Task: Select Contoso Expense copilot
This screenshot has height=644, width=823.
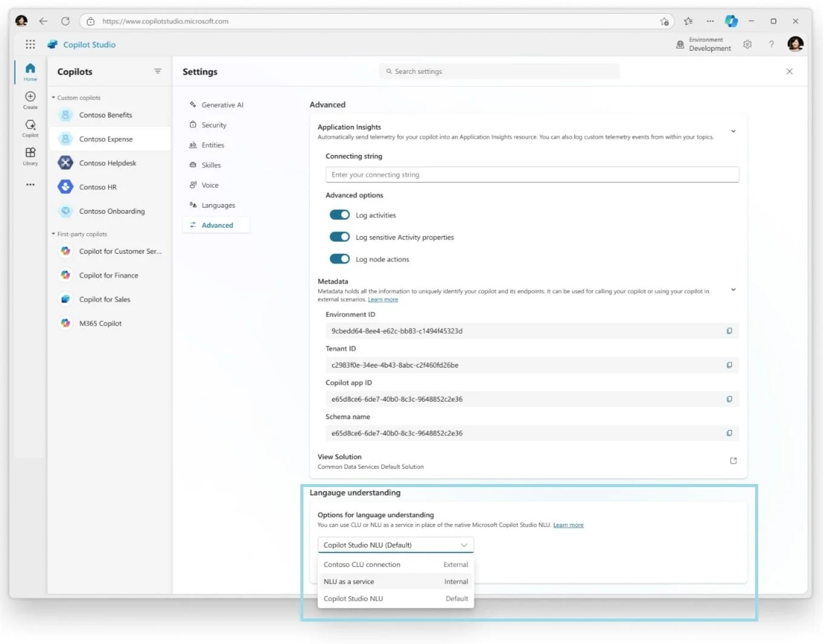Action: coord(110,139)
